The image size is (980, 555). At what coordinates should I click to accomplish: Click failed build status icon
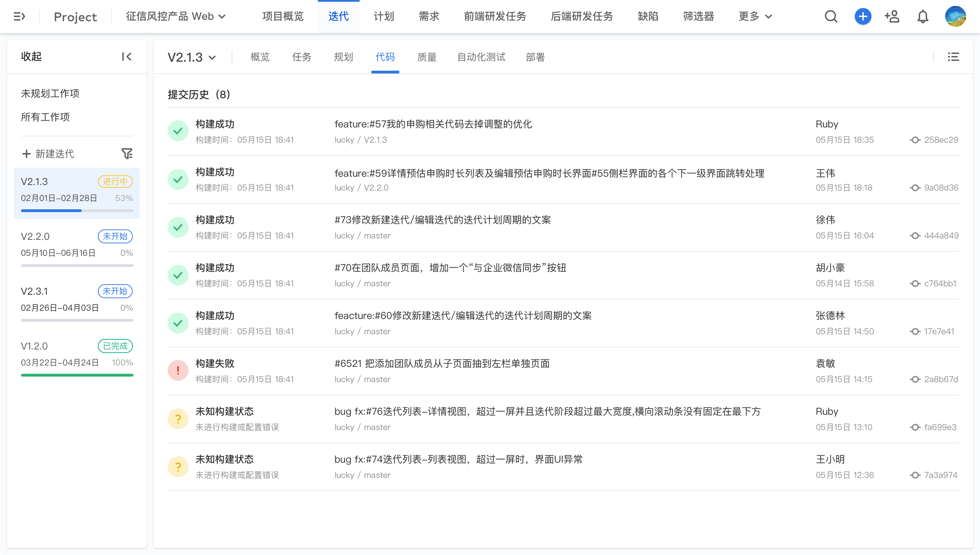(178, 370)
